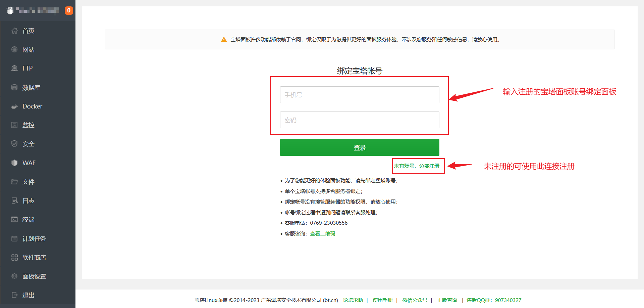The image size is (644, 308).
Task: Click the green 登录 button
Action: [360, 147]
